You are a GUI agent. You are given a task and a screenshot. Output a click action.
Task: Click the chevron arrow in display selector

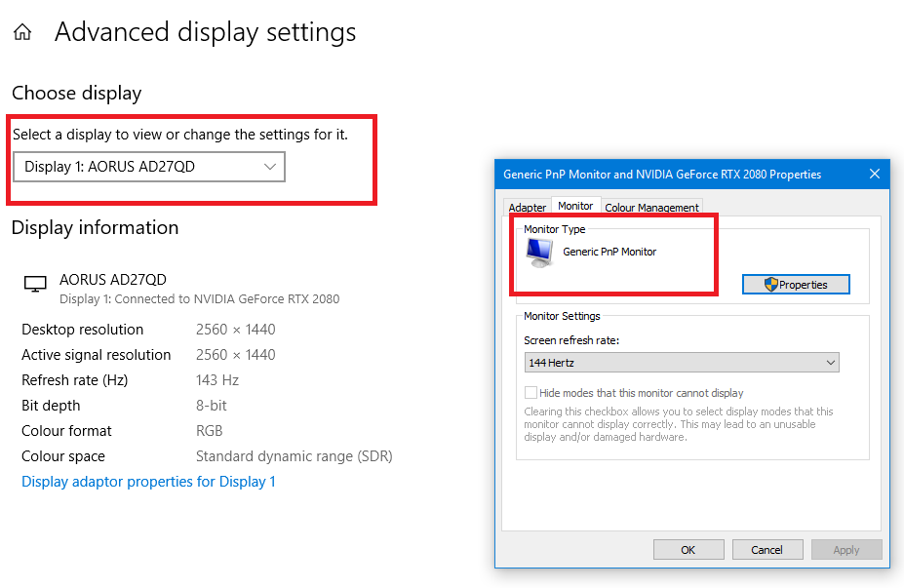point(270,167)
